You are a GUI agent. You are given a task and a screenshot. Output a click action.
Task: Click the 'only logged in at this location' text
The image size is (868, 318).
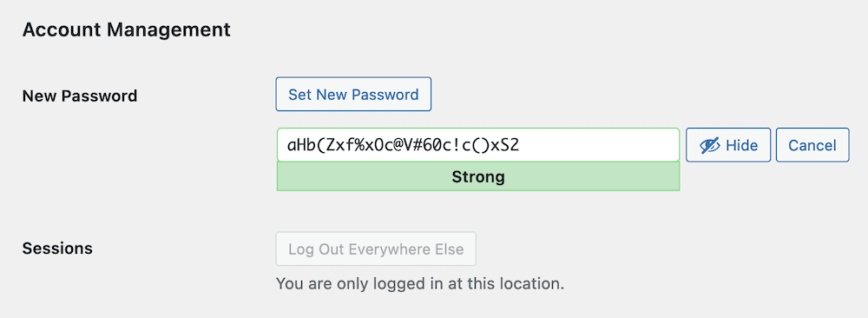(x=419, y=284)
